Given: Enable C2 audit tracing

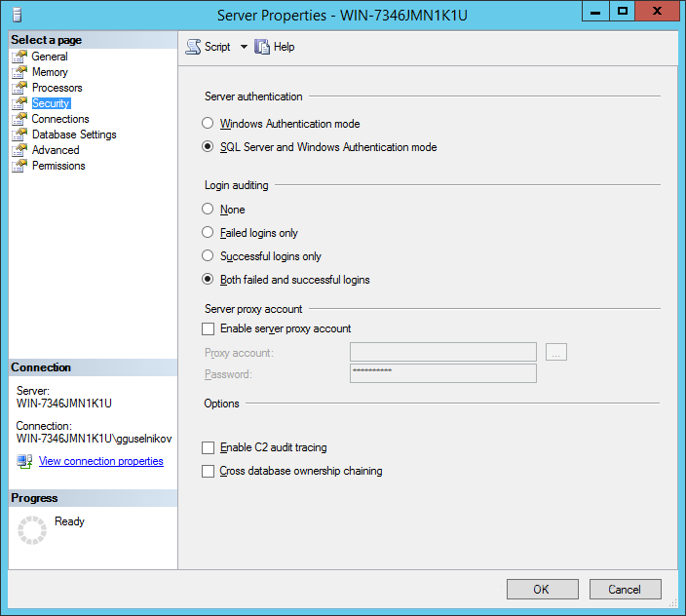Looking at the screenshot, I should coord(208,447).
